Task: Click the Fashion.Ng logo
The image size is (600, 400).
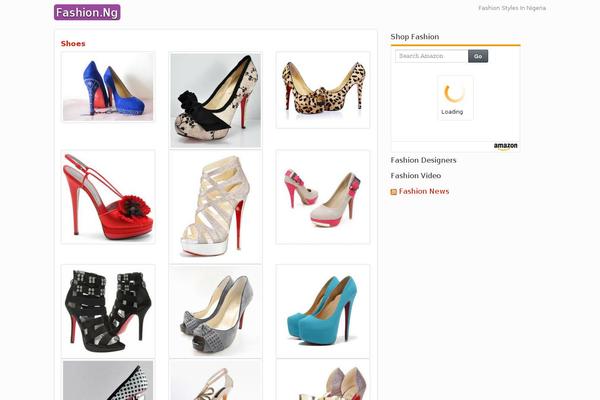Action: (87, 12)
